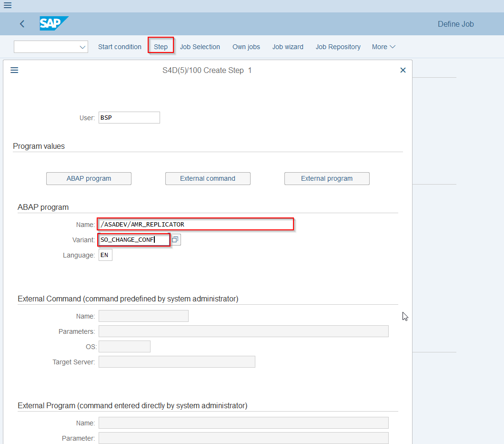Click the External command button
504x444 pixels.
[208, 178]
